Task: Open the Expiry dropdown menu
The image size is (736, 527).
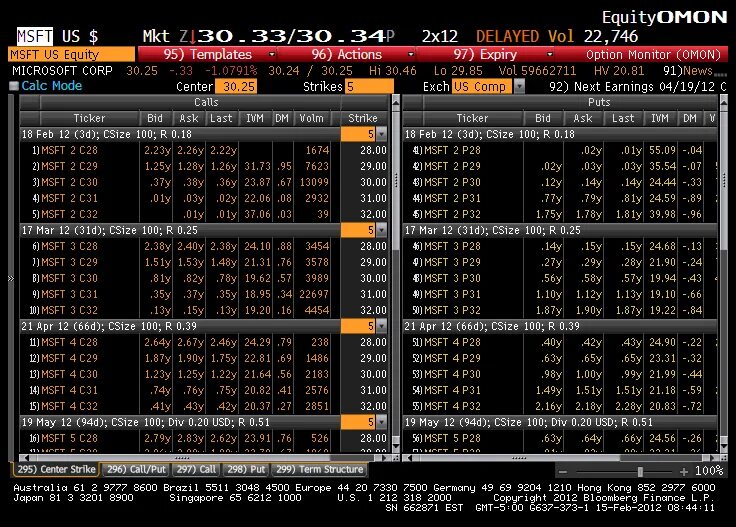Action: [x=485, y=54]
